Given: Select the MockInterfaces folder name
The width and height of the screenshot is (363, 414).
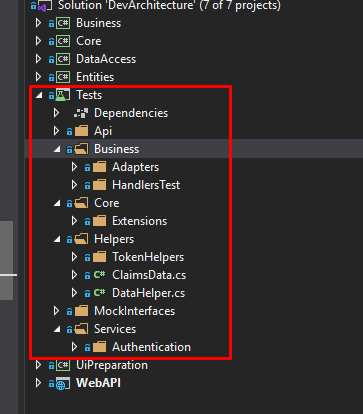Looking at the screenshot, I should 135,311.
